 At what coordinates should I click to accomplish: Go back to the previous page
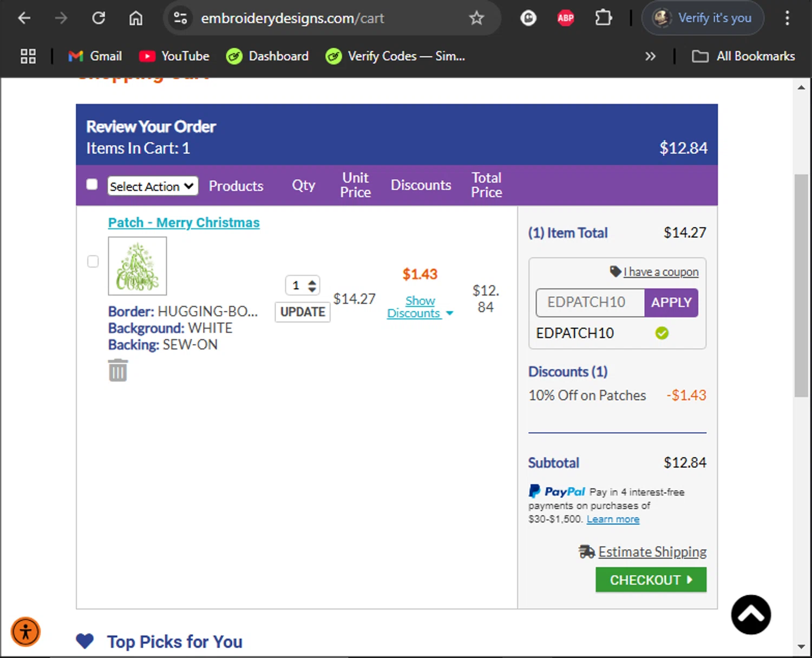click(x=24, y=18)
